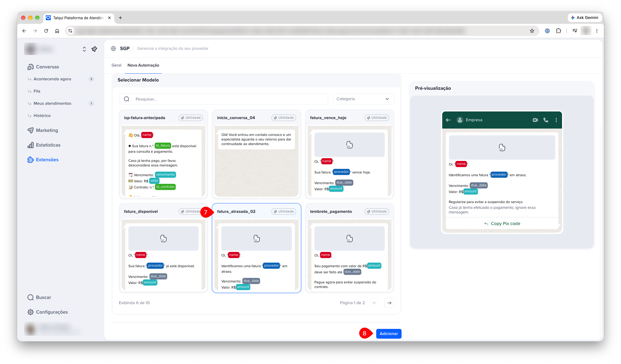The width and height of the screenshot is (621, 364).
Task: Open Acontecendo agora conversations
Action: pos(52,79)
